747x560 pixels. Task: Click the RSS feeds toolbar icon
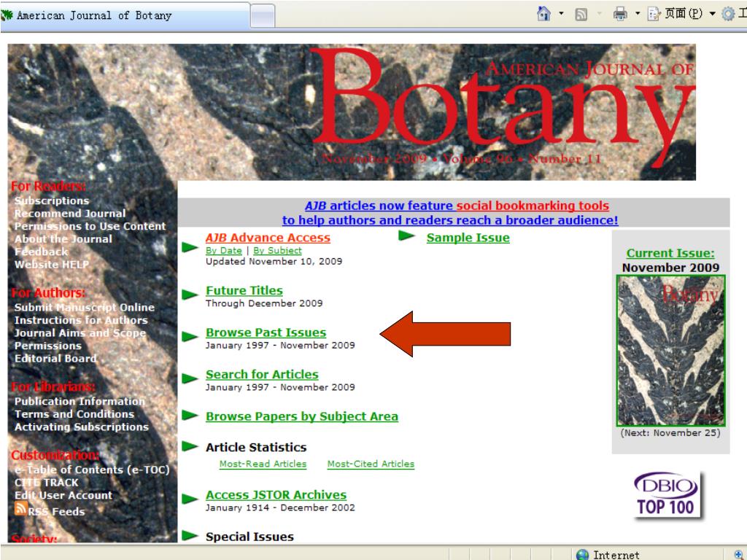click(581, 15)
